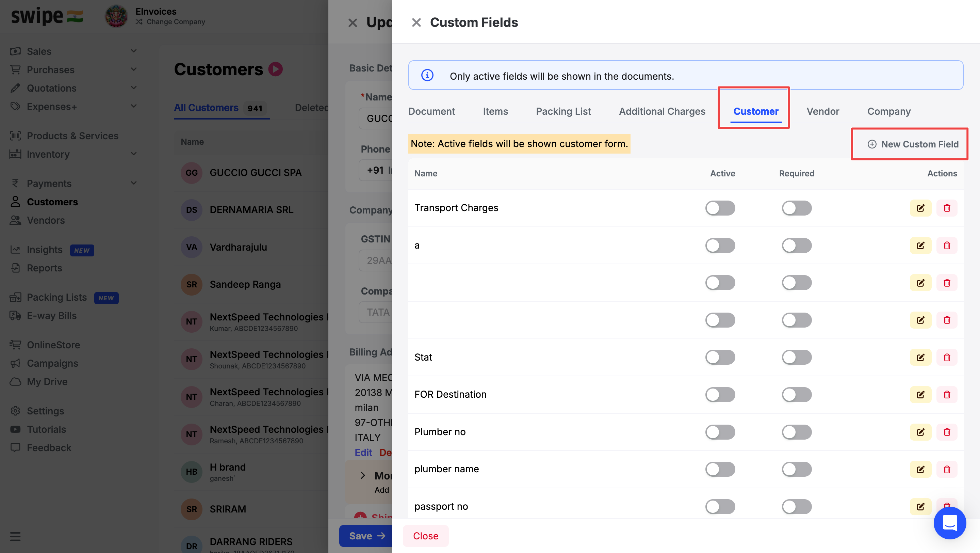Edit the FOR Destination field
This screenshot has width=980, height=553.
(920, 395)
